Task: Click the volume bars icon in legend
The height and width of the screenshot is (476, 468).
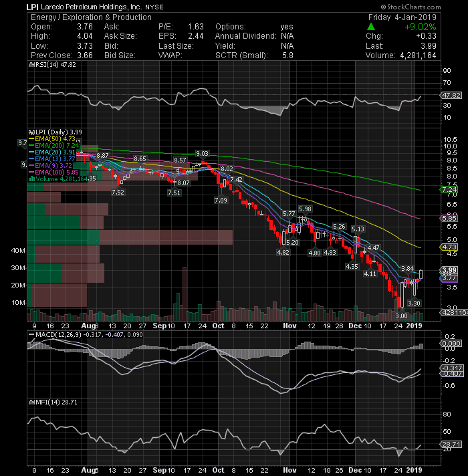Action: [31, 178]
